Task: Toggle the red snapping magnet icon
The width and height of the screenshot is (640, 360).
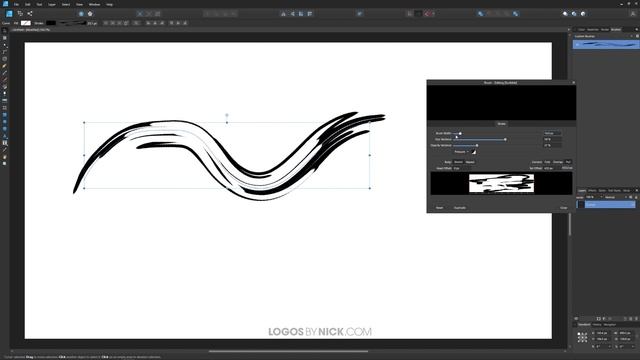Action: 427,13
